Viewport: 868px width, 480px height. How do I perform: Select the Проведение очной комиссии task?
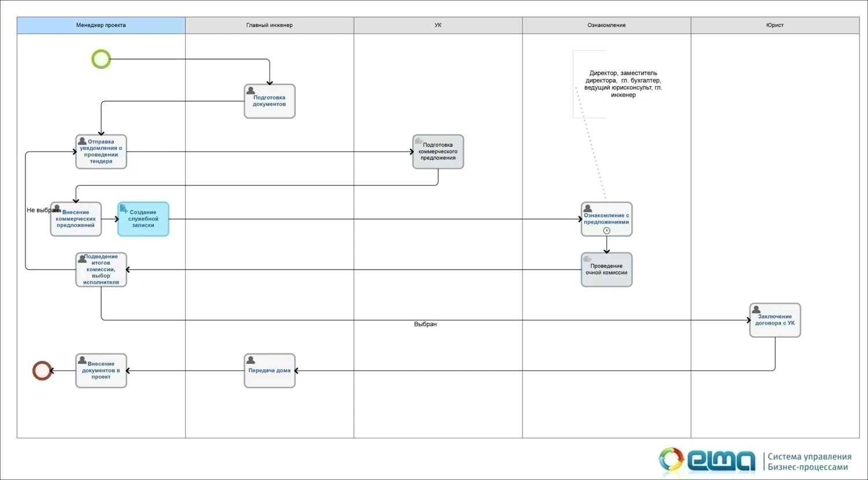click(x=606, y=270)
